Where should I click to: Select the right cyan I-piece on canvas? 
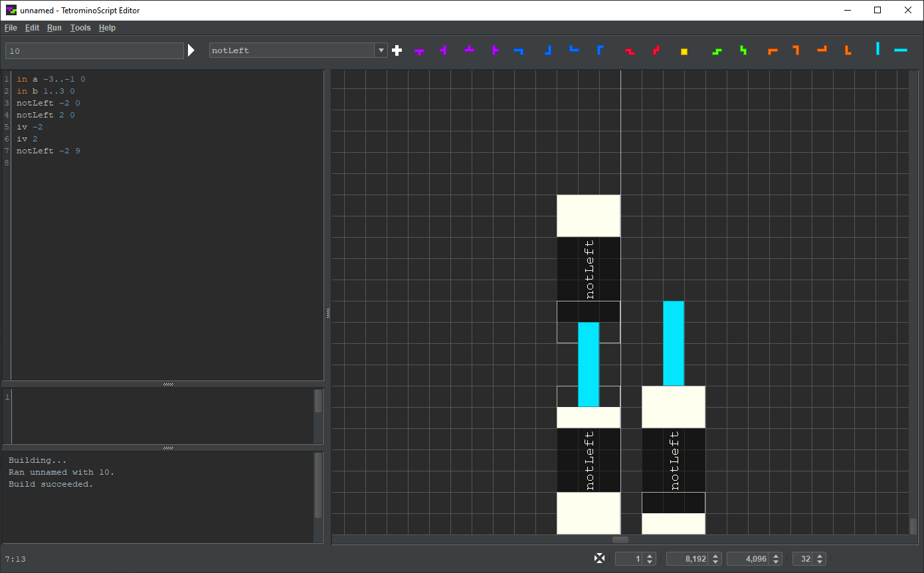674,343
